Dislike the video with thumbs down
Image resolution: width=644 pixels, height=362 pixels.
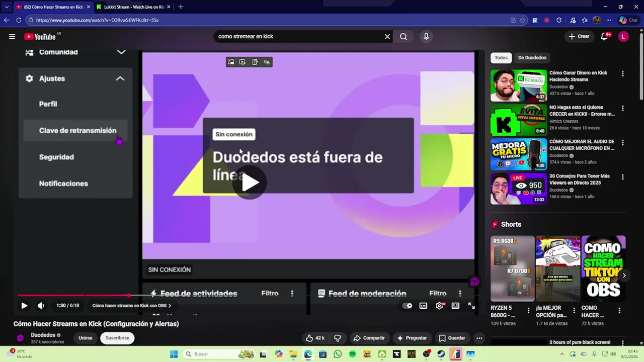(x=338, y=338)
